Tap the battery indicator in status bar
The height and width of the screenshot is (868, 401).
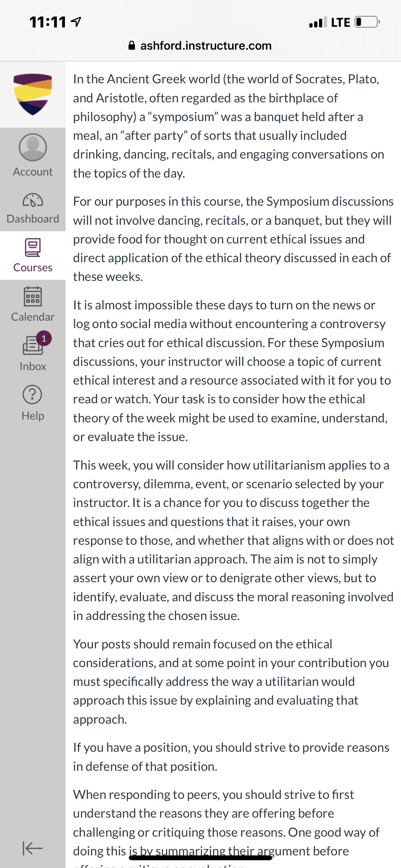367,22
